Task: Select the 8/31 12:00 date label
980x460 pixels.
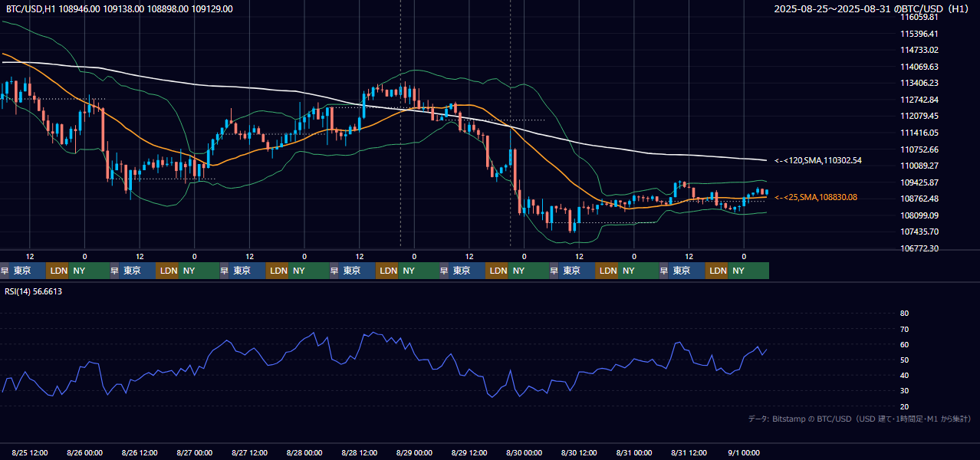Action: pyautogui.click(x=689, y=453)
